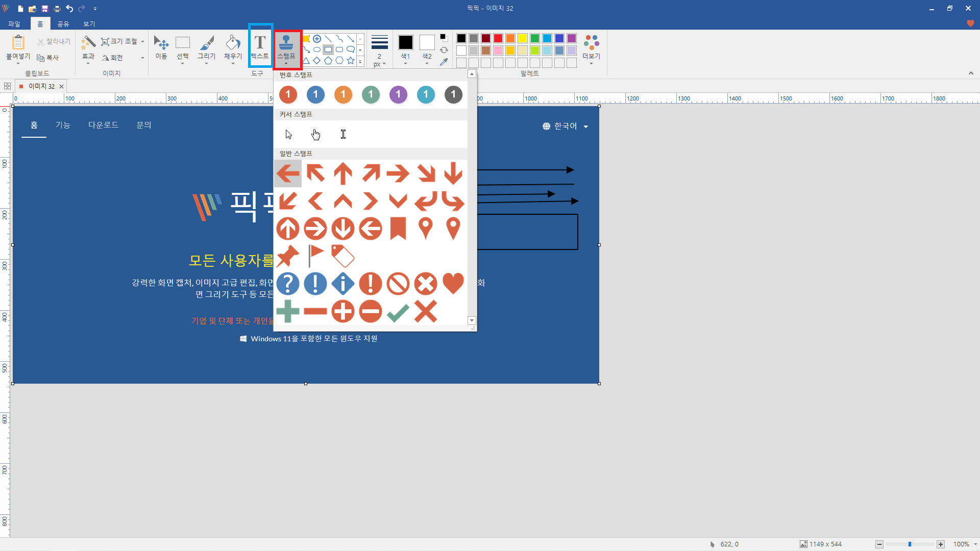Activate the 텍스트 text tool
Viewport: 980px width, 551px height.
click(260, 47)
